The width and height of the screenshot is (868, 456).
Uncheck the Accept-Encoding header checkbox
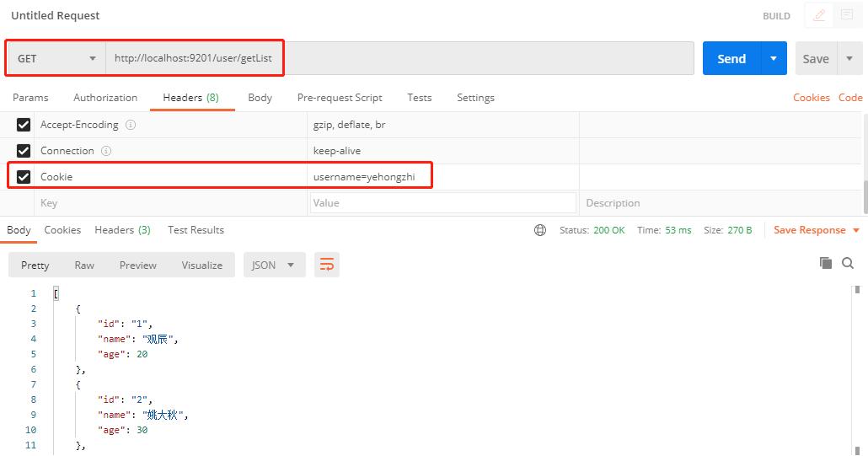(x=24, y=125)
